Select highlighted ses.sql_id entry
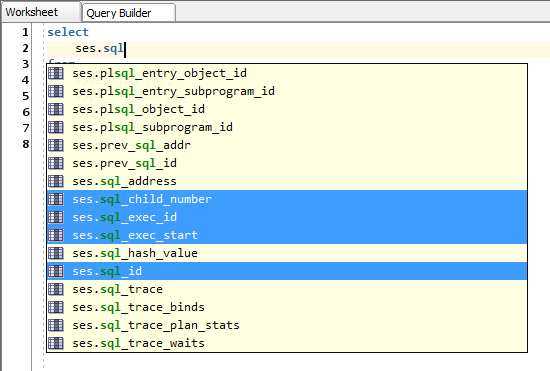The width and height of the screenshot is (550, 371). tap(287, 271)
